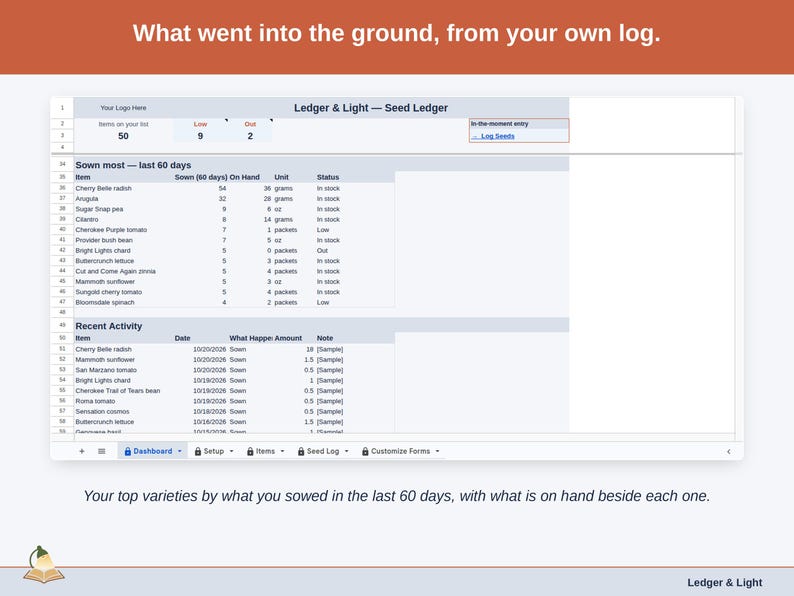Open the Setup tab dropdown arrow
This screenshot has height=596, width=794.
pyautogui.click(x=232, y=451)
